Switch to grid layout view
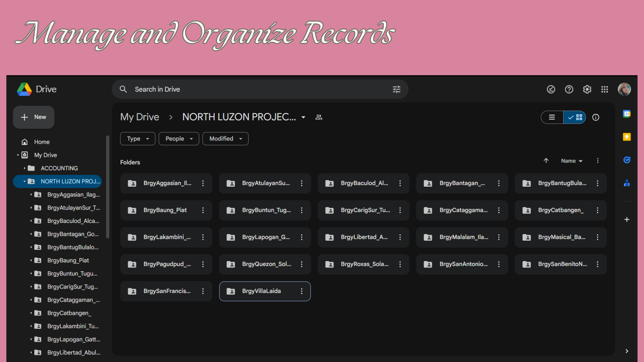The image size is (644, 362). 575,117
